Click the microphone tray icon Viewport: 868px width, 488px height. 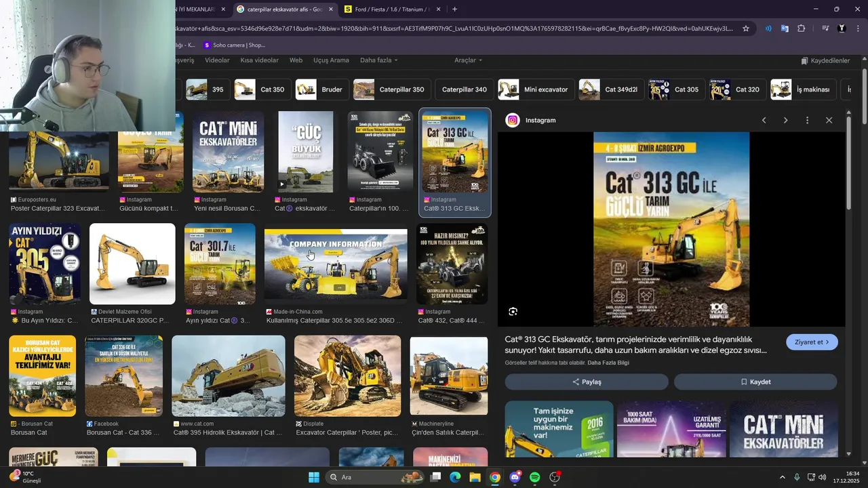pos(797,477)
